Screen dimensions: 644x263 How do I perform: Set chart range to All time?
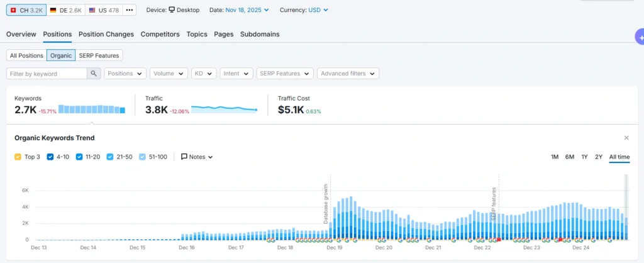619,157
